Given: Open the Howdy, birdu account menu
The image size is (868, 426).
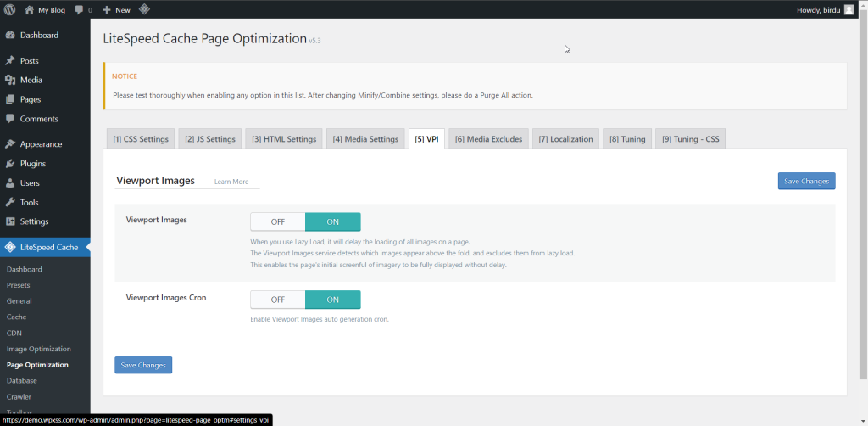Looking at the screenshot, I should click(x=819, y=10).
